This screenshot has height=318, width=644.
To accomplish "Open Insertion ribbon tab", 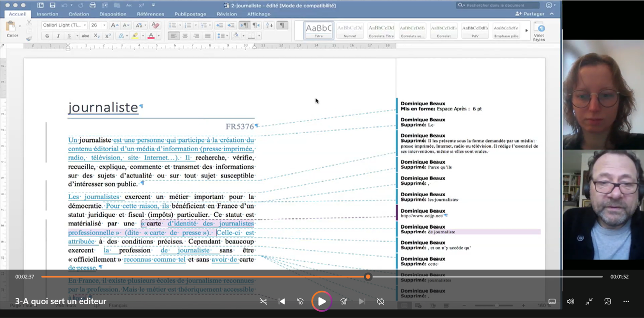I will (x=48, y=14).
